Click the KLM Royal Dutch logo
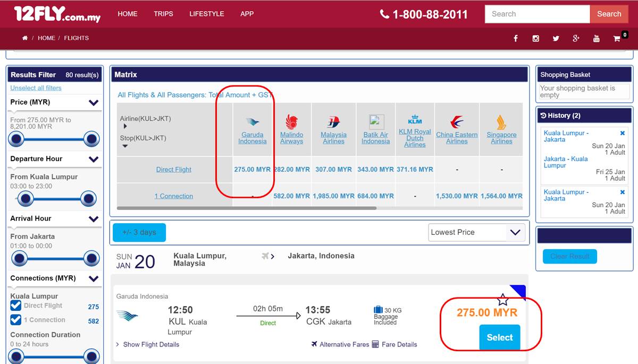Viewport: 638px width, 364px height. 415,120
